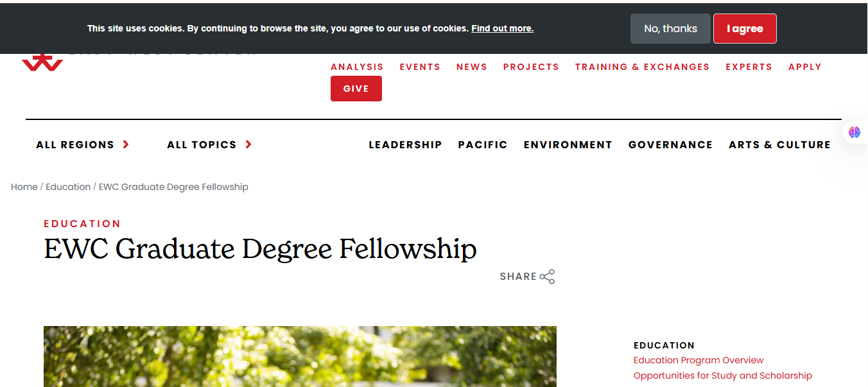Click the Apply navigation link
This screenshot has width=868, height=387.
pos(805,67)
